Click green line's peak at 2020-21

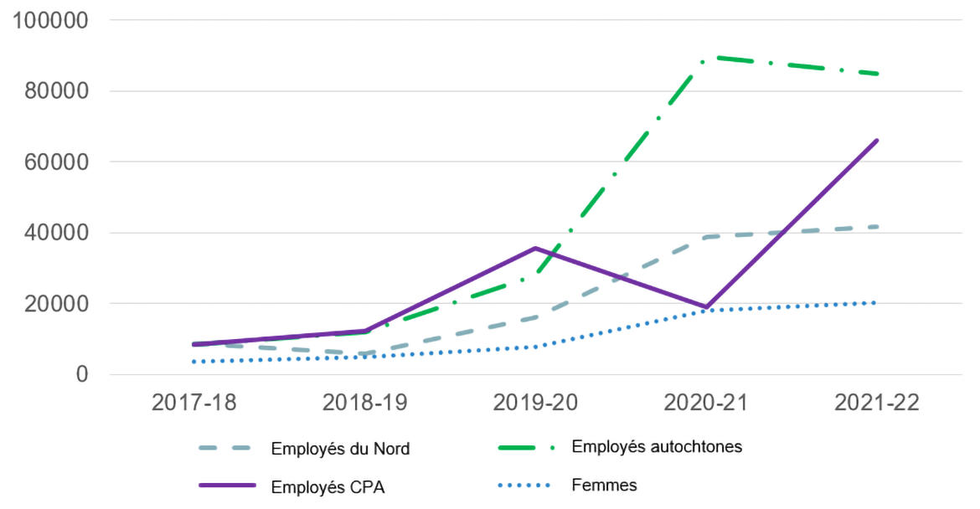[x=706, y=58]
